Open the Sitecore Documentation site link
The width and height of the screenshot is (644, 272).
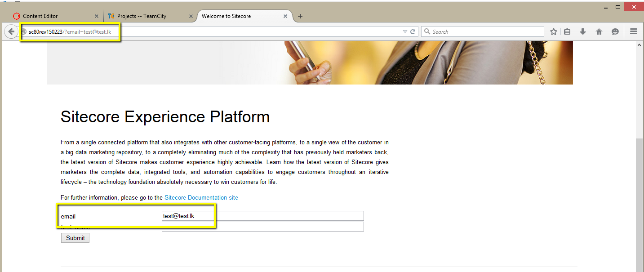(201, 197)
